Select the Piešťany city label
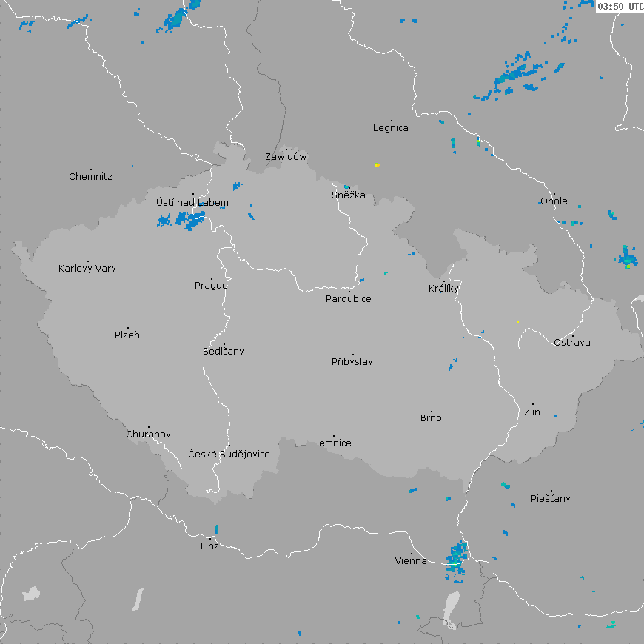The width and height of the screenshot is (644, 644). (x=551, y=499)
